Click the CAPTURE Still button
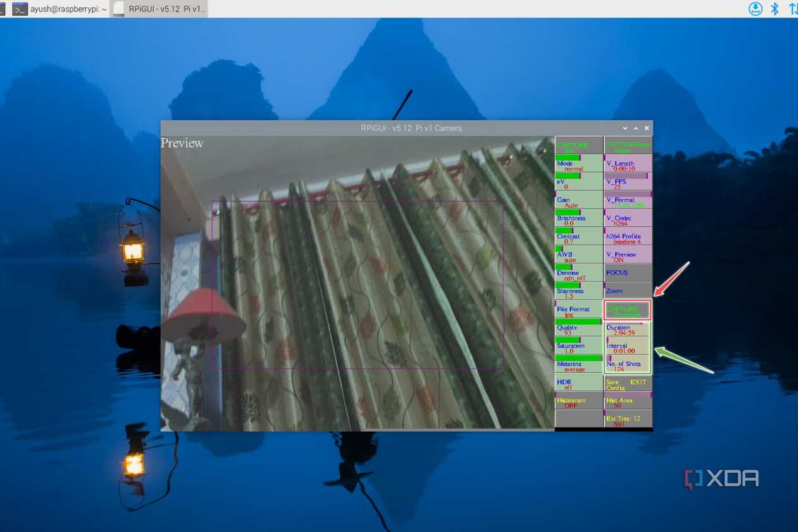This screenshot has height=532, width=798. point(579,146)
